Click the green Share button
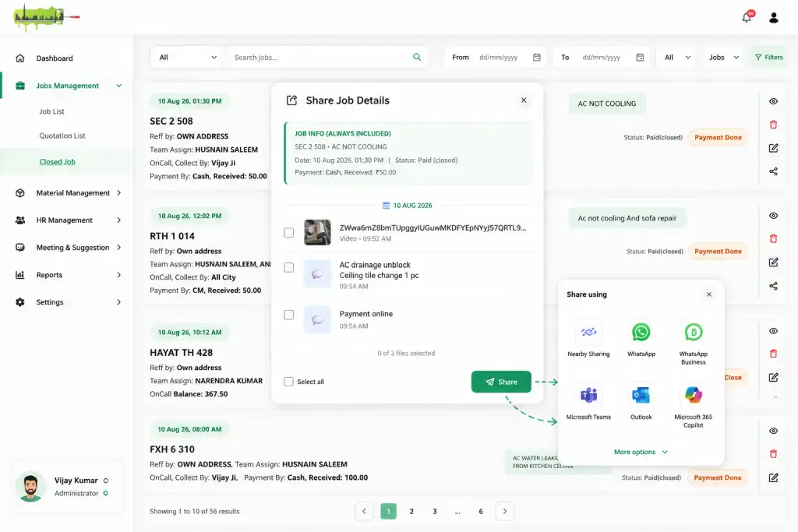798x532 pixels. (501, 382)
